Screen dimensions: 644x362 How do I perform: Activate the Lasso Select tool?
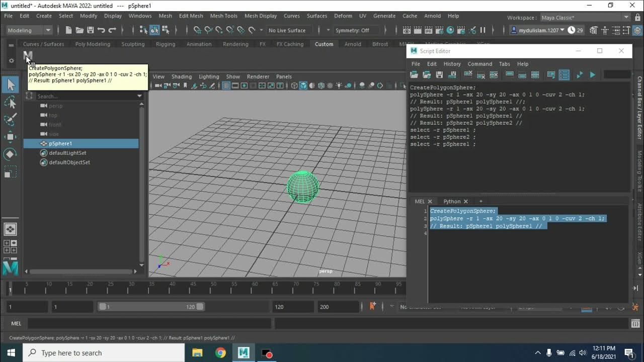click(10, 103)
